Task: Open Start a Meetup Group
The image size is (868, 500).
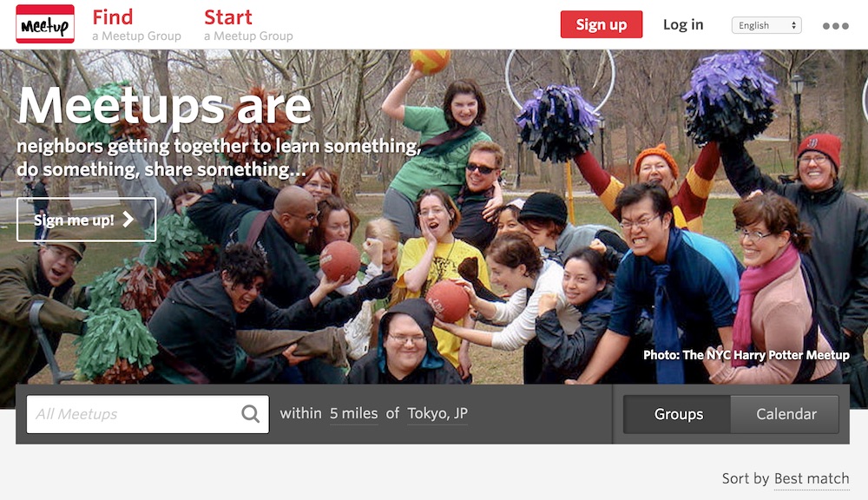Action: click(248, 25)
